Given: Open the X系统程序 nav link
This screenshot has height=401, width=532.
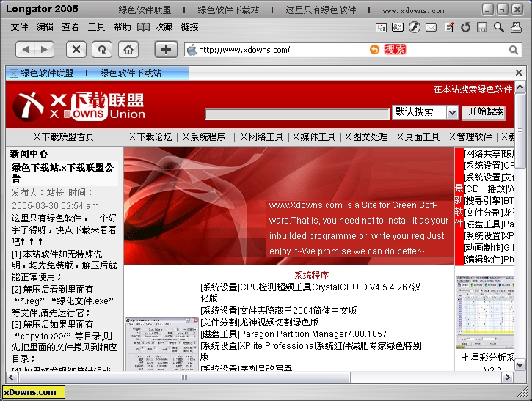Looking at the screenshot, I should coord(204,137).
